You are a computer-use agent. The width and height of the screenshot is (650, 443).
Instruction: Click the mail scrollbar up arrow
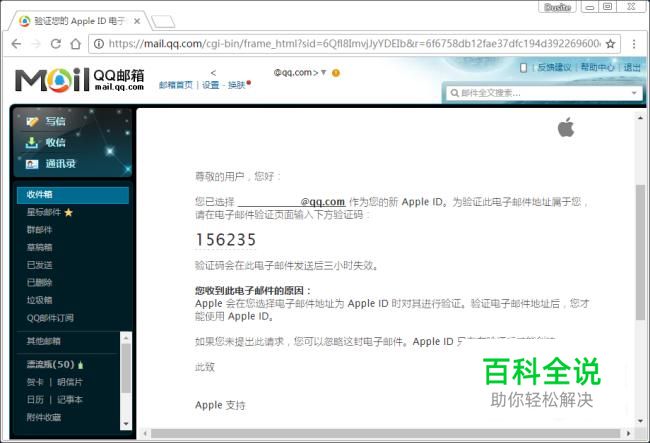pos(640,118)
